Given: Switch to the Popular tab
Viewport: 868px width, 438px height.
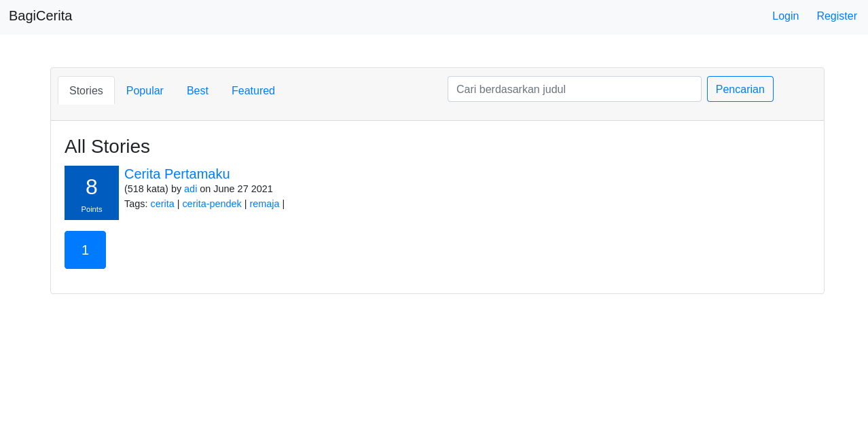Looking at the screenshot, I should tap(145, 90).
